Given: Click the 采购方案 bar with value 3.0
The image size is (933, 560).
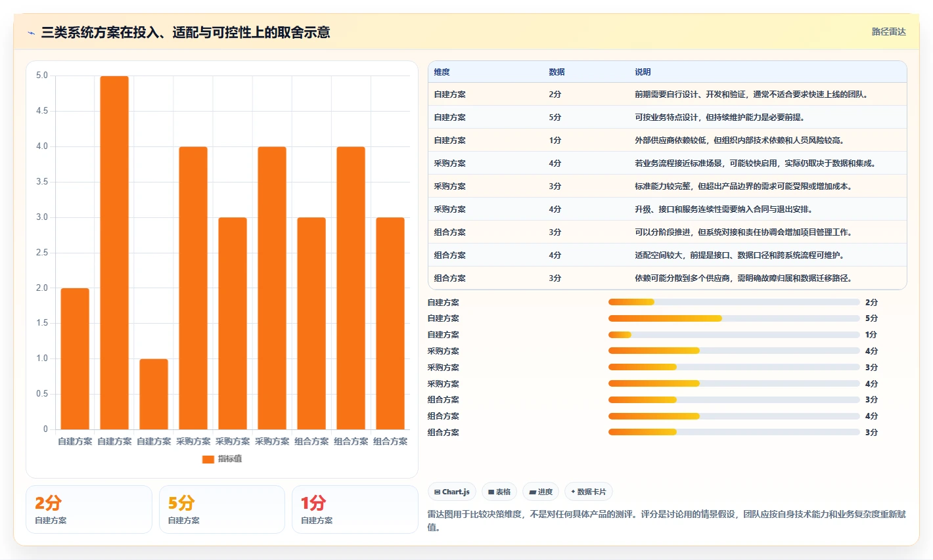Looking at the screenshot, I should (233, 323).
